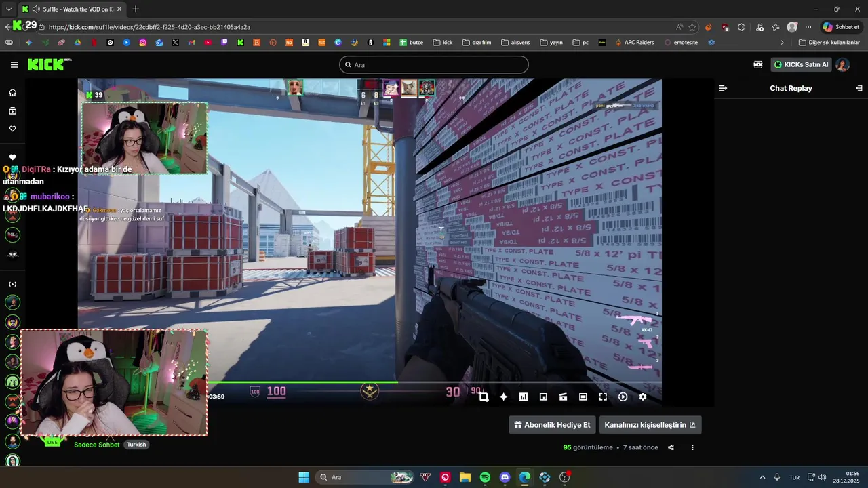Open the Browse icon in left sidebar
This screenshot has height=488, width=868.
click(12, 110)
